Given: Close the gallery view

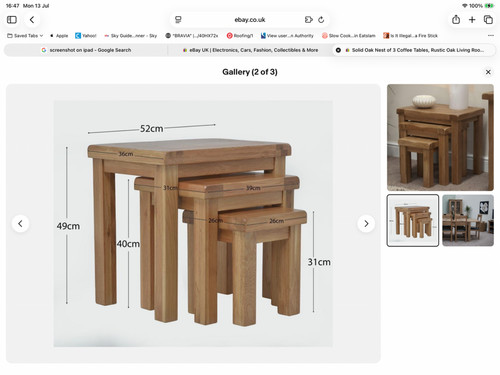Looking at the screenshot, I should pos(488,72).
